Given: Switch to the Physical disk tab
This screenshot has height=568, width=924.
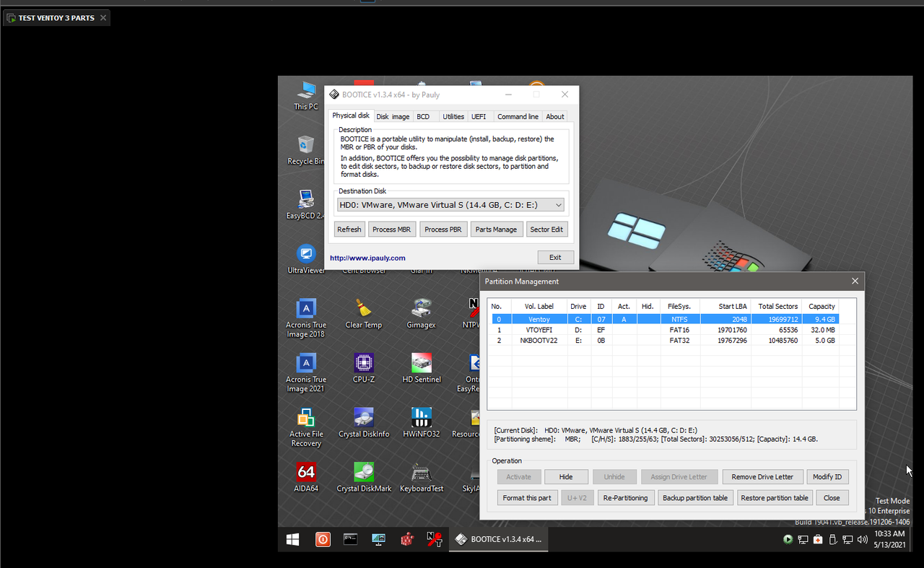Looking at the screenshot, I should click(x=351, y=115).
